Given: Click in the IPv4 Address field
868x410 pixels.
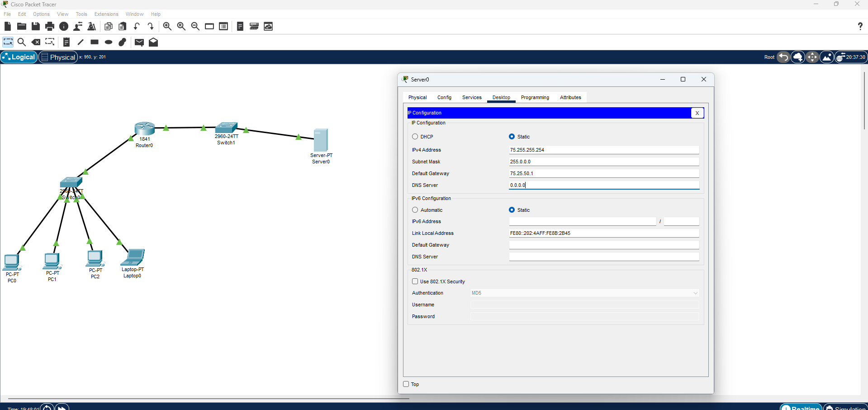Looking at the screenshot, I should click(x=604, y=150).
